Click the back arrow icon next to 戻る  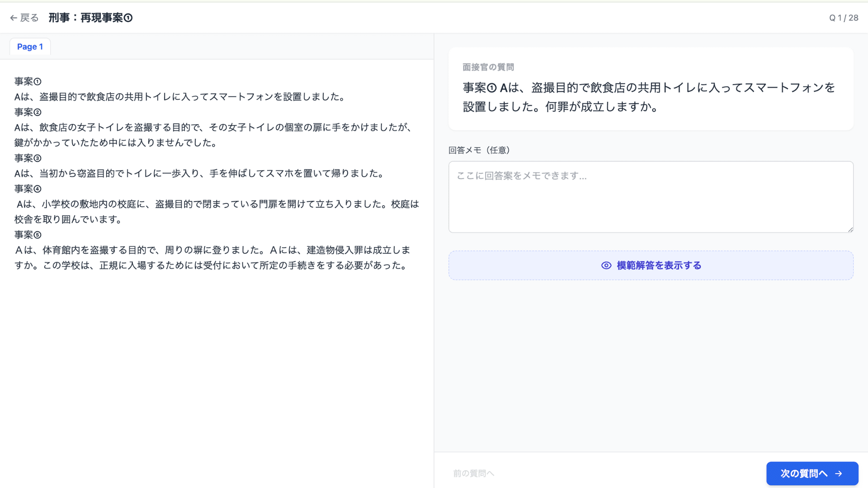pos(13,18)
